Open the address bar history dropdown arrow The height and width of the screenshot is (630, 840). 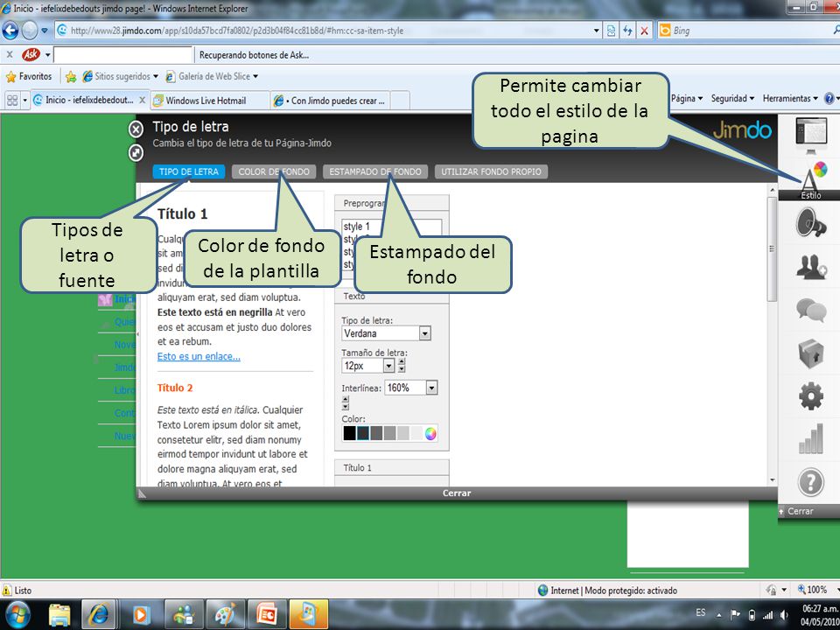(596, 31)
